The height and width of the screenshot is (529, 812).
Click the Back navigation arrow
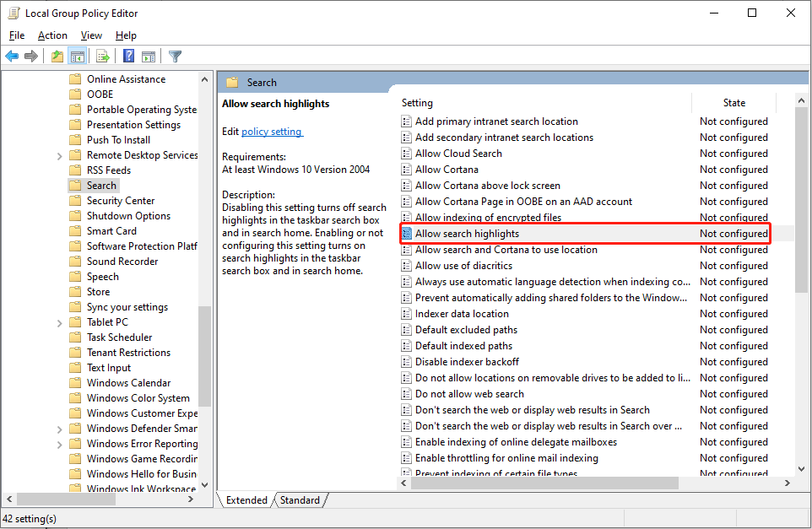11,56
